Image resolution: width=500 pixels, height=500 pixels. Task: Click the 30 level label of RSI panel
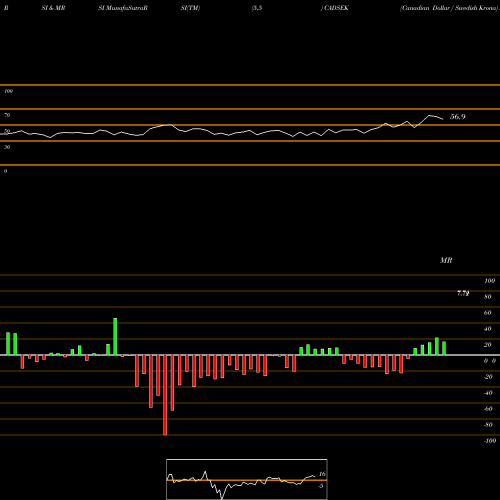coord(7,147)
